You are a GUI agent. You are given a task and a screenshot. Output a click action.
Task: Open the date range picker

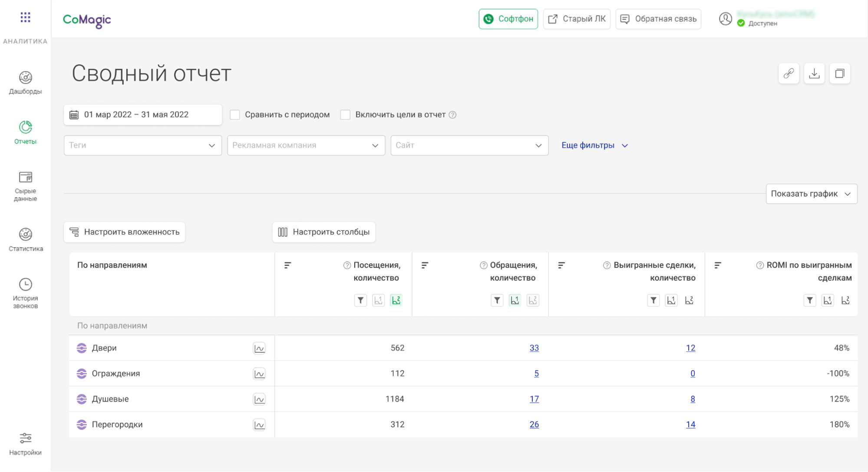click(x=143, y=115)
